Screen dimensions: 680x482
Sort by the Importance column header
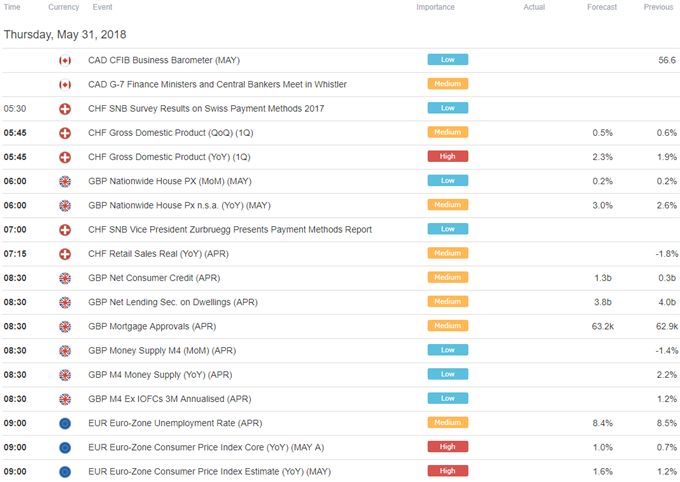click(x=435, y=7)
